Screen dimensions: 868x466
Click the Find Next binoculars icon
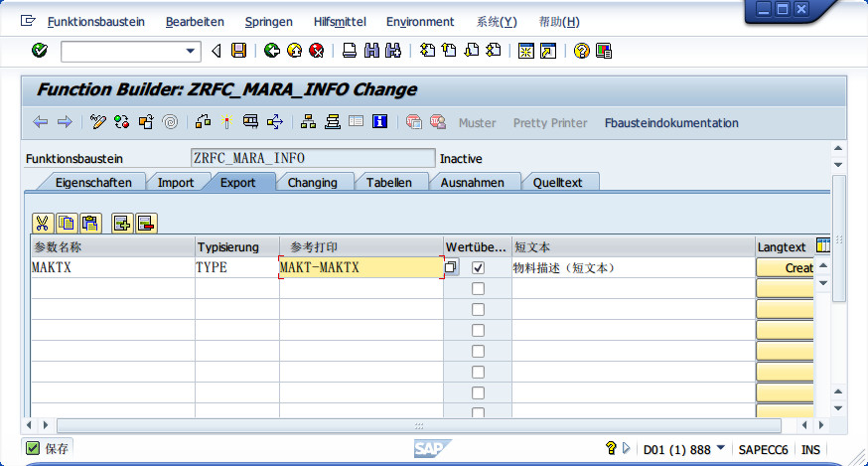[x=393, y=51]
